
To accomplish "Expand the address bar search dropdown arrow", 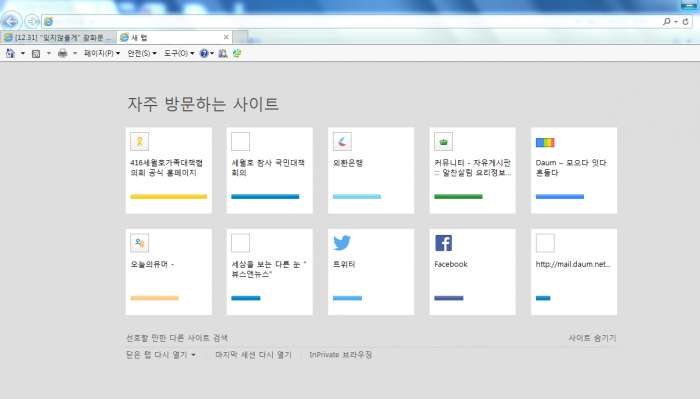I will (676, 21).
